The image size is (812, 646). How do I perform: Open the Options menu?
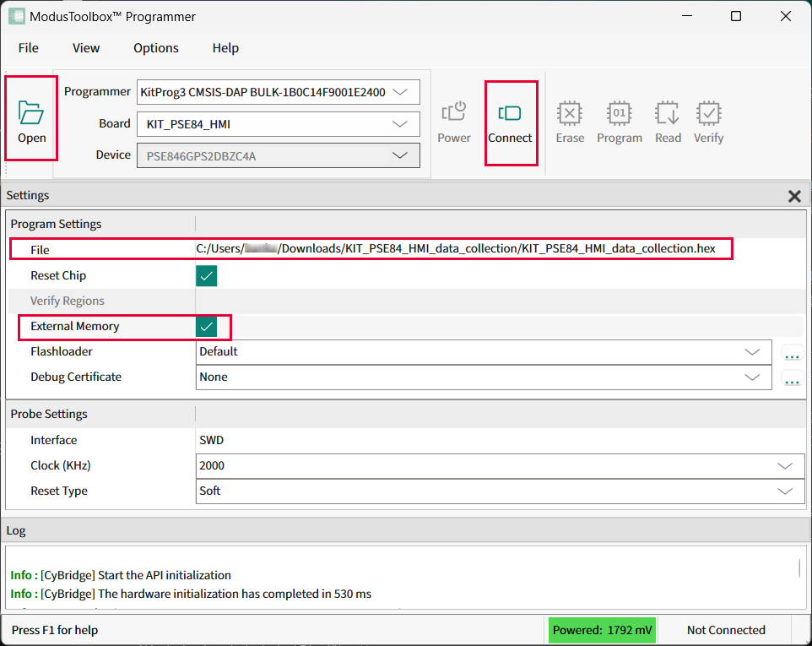(156, 48)
